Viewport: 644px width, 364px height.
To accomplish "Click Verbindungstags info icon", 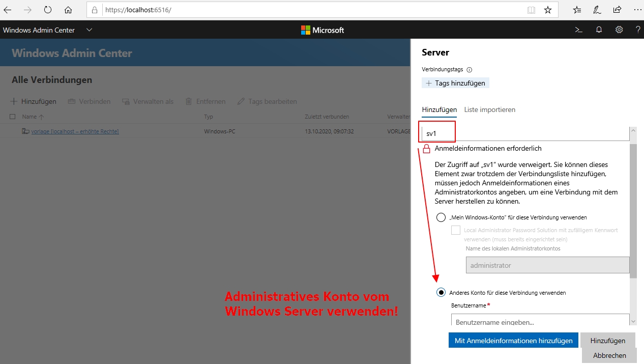I will pos(470,70).
